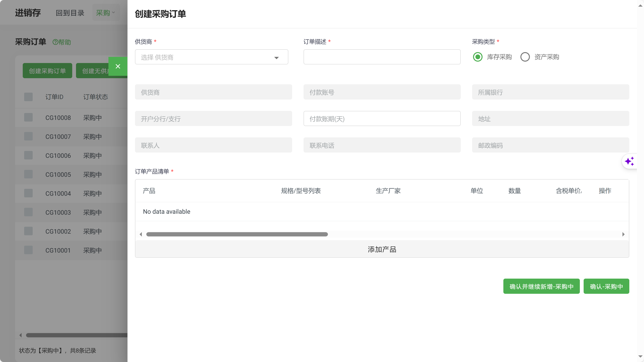The image size is (644, 362).
Task: Click the 含税单价 column header
Action: (568, 191)
